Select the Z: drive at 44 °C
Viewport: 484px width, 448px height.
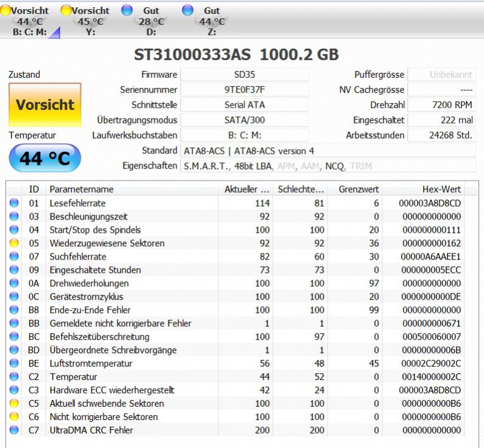[x=212, y=21]
